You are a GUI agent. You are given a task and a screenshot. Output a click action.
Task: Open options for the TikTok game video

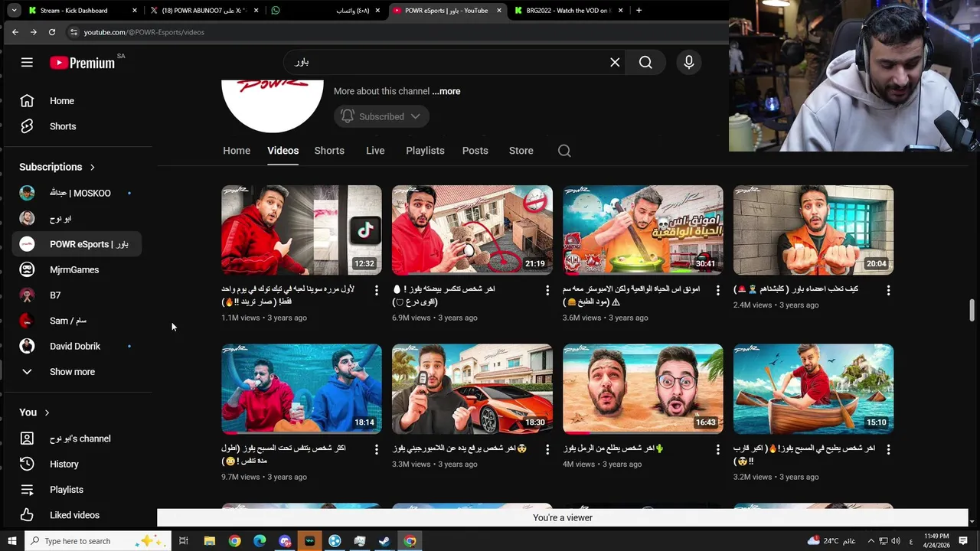(376, 290)
